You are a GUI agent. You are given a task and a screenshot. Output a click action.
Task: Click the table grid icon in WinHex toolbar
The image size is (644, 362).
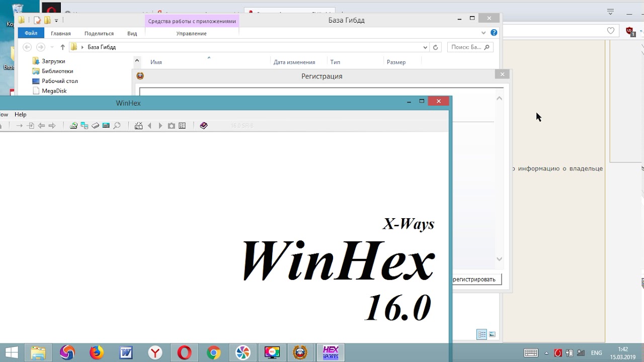182,126
